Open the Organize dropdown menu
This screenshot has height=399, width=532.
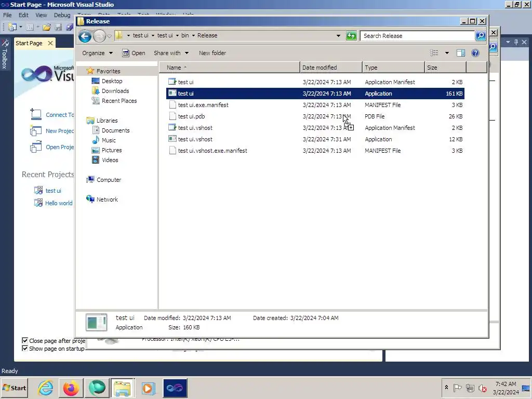click(x=97, y=53)
